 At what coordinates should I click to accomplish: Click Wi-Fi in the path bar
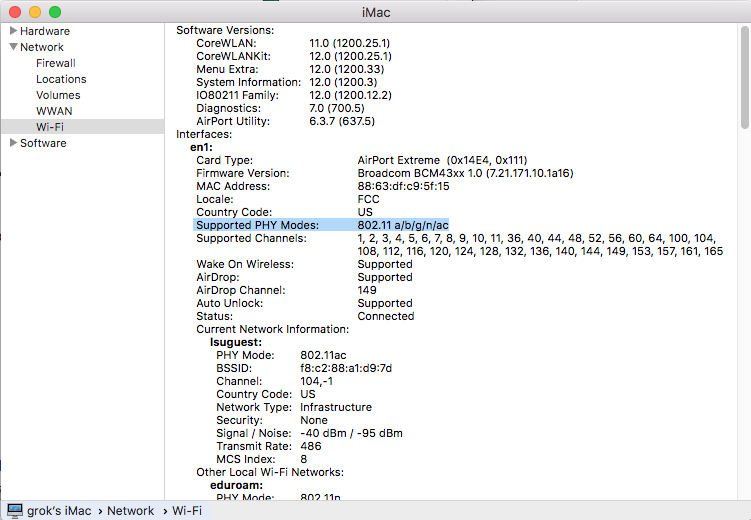pyautogui.click(x=187, y=511)
